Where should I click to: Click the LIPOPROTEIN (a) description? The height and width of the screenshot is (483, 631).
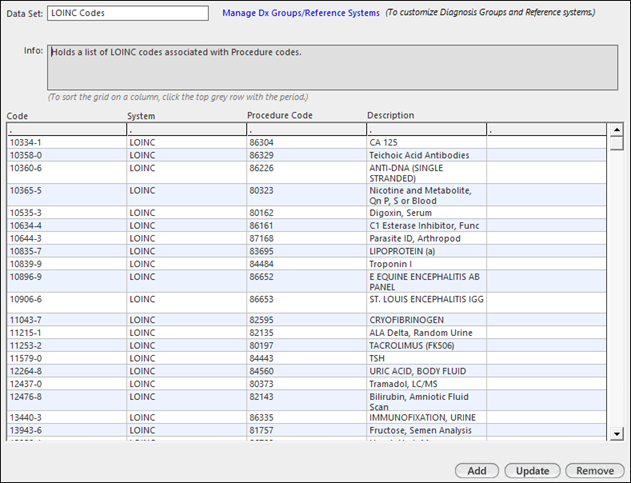point(426,251)
